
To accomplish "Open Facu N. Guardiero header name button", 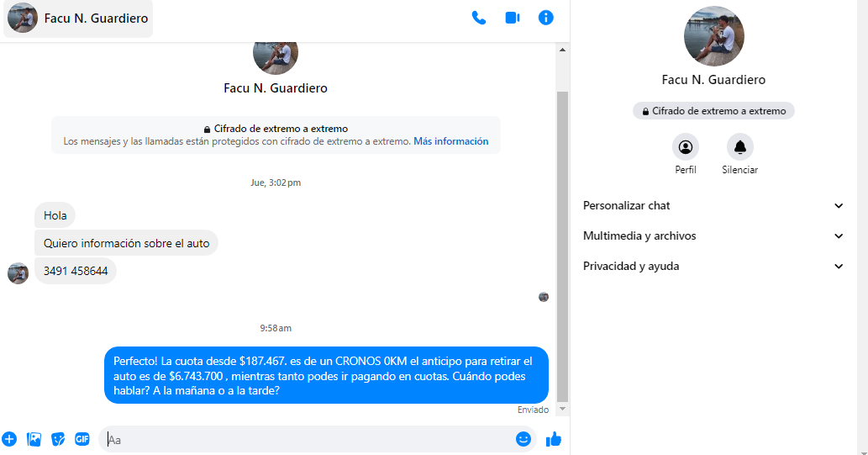I will tap(78, 19).
